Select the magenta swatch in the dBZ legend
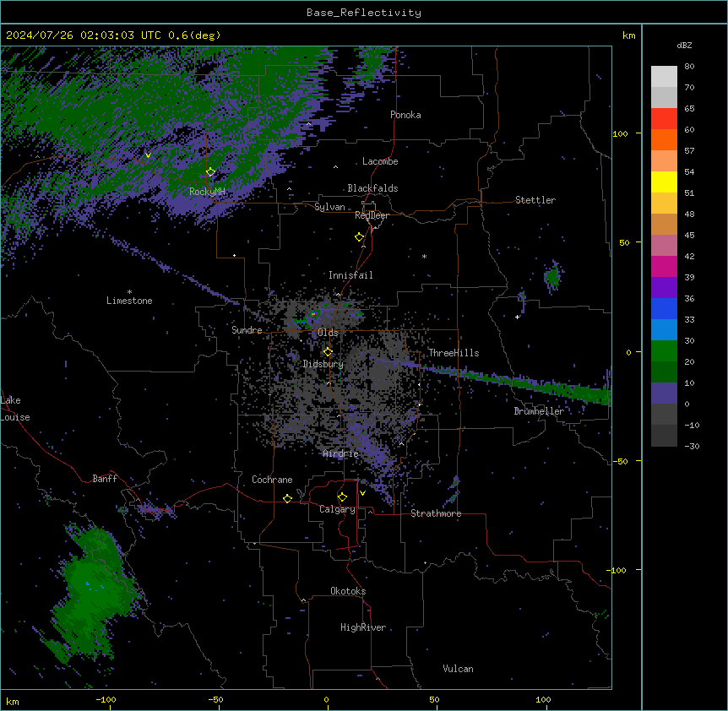This screenshot has width=728, height=711. coord(664,266)
